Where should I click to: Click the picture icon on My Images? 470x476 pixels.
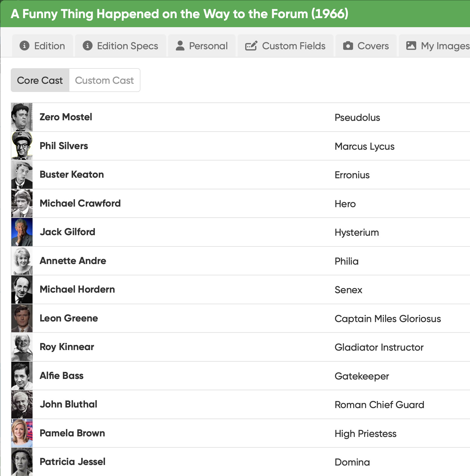tap(411, 46)
